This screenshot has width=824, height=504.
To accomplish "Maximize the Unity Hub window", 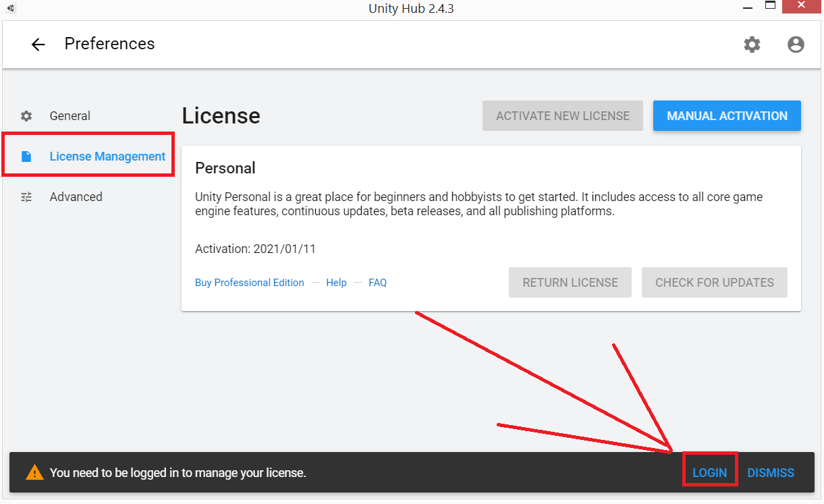I will click(x=770, y=5).
